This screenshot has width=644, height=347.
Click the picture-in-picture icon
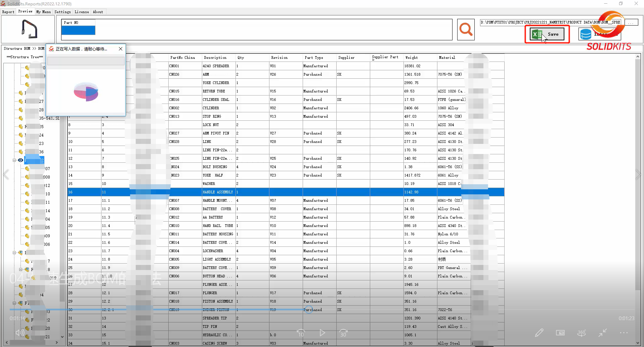click(x=561, y=333)
